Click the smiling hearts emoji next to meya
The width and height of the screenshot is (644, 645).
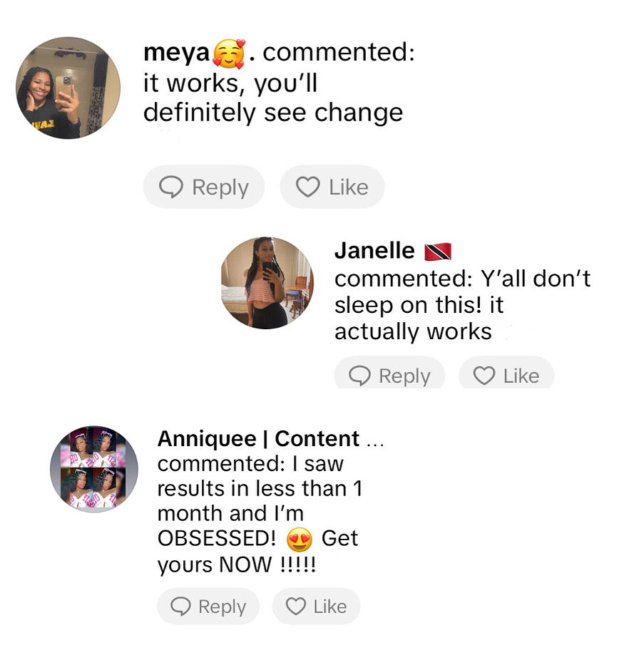click(x=229, y=54)
